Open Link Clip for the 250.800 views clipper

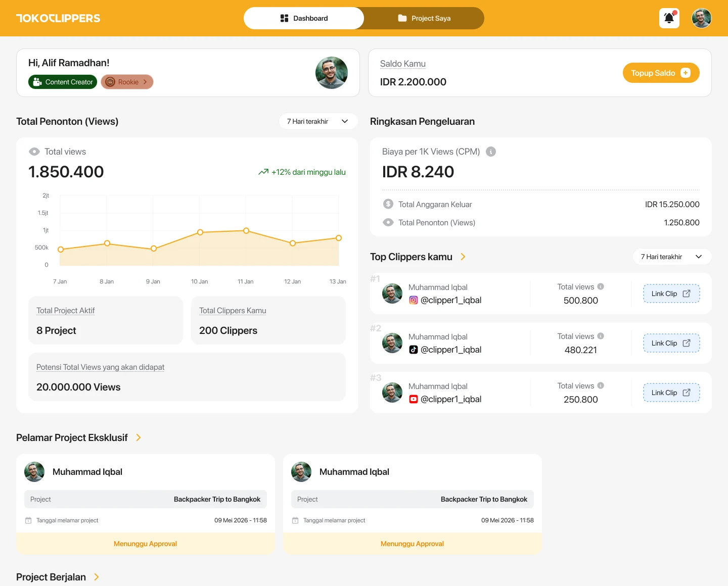671,393
